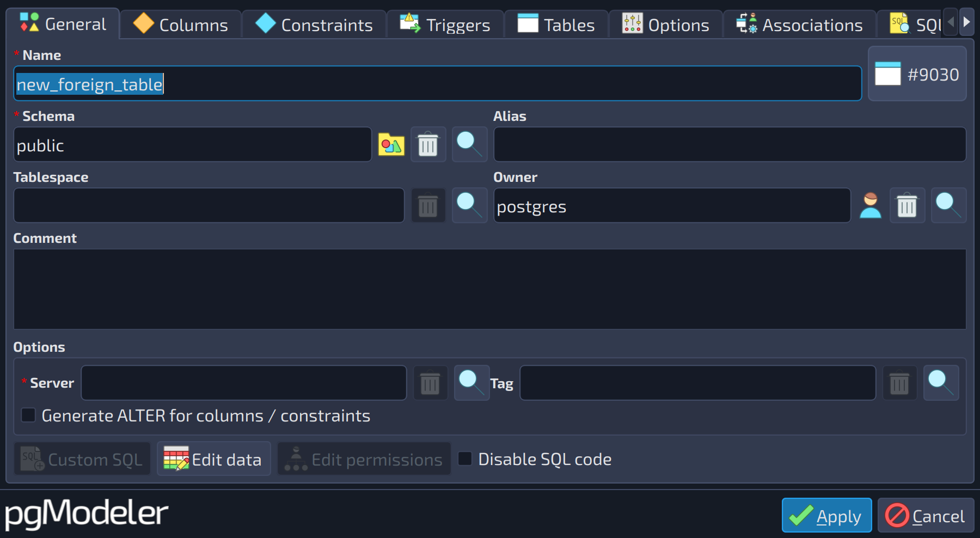Click the Owner field showing postgres
Image resolution: width=980 pixels, height=538 pixels.
tap(672, 206)
